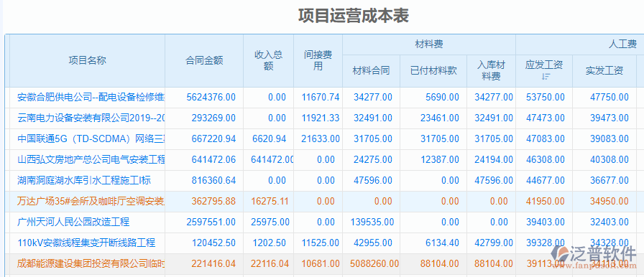
Task: Open project 广州天河人民公园改造工程
Action: coord(73,222)
